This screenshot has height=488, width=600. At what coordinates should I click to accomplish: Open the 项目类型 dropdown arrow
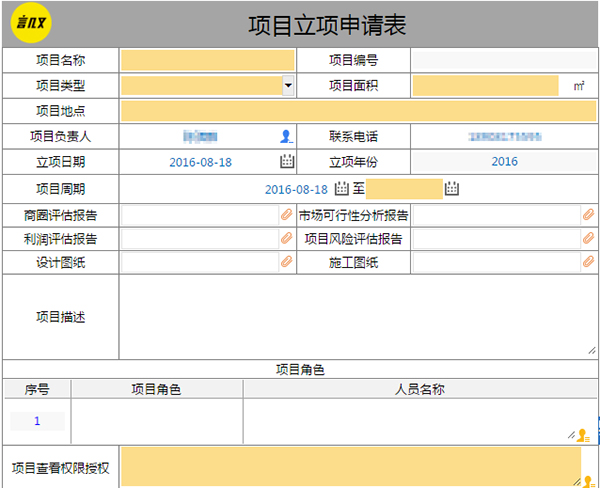[x=288, y=86]
